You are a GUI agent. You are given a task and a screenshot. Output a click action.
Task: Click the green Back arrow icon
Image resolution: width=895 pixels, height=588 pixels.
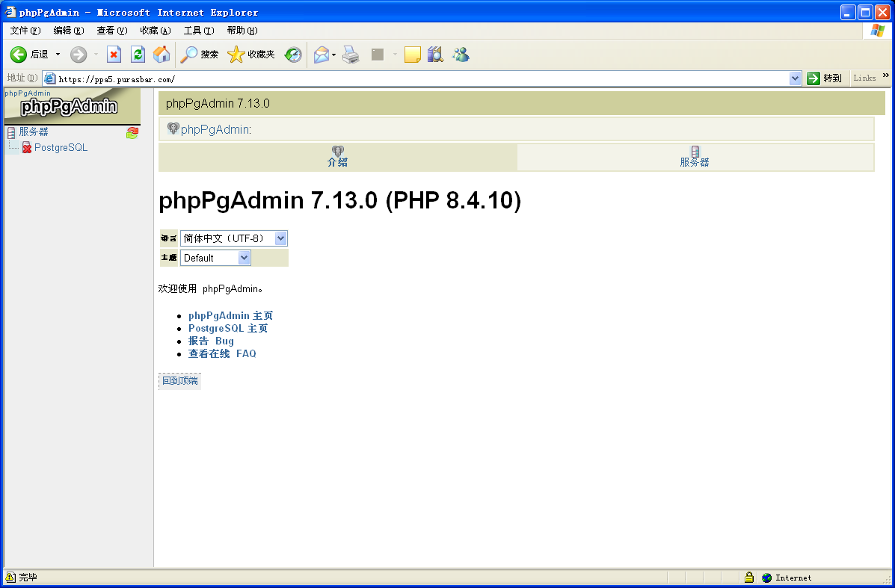18,55
